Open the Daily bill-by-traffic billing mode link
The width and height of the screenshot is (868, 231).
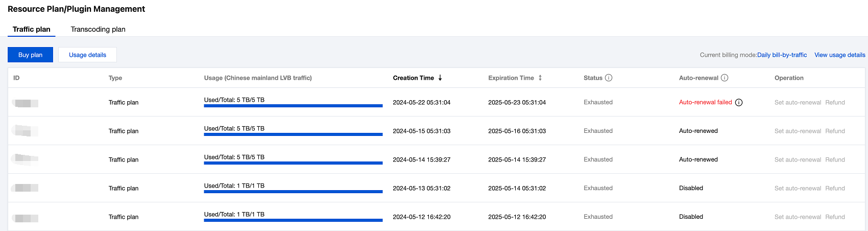782,55
